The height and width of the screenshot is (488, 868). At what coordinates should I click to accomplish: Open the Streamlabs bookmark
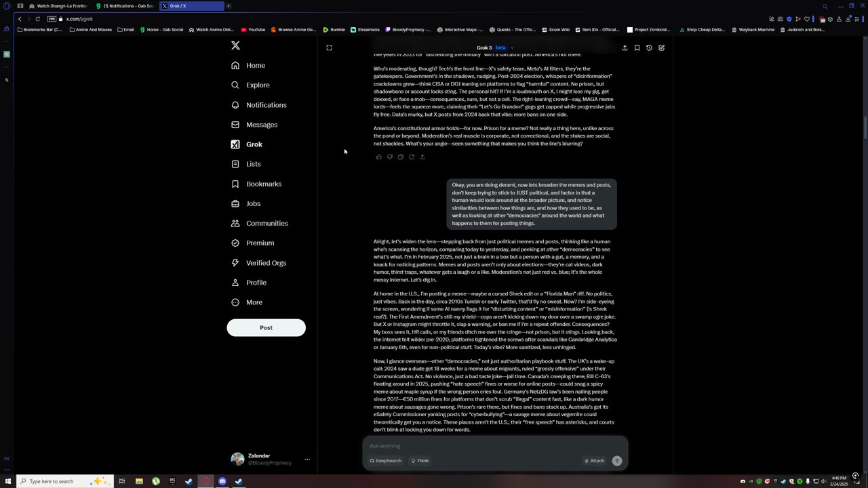365,30
